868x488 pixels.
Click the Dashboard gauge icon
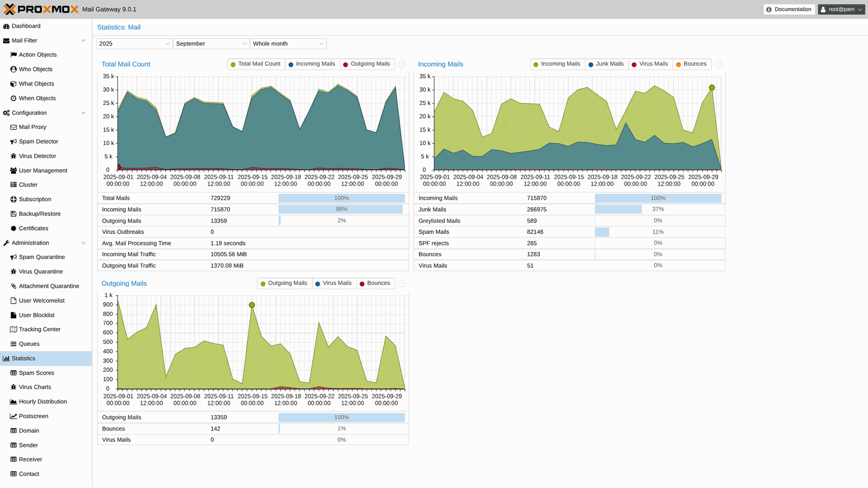(6, 26)
